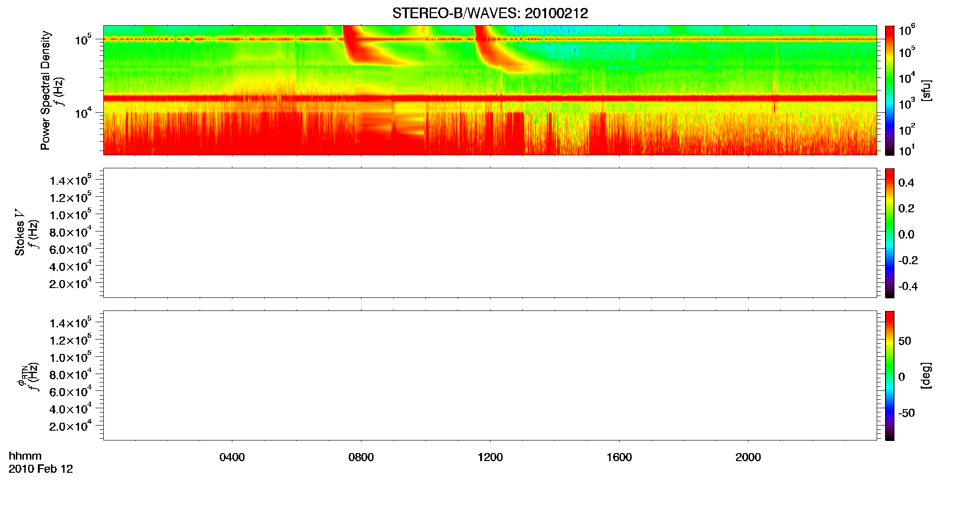Click 1.4×10^5 tick on the Stokes V axis

pyautogui.click(x=70, y=180)
